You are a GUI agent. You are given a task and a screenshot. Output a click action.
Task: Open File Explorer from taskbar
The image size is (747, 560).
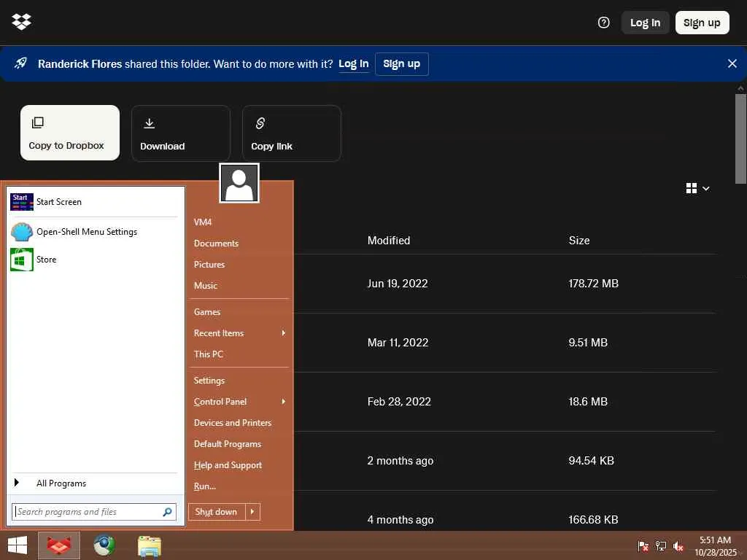(x=150, y=545)
